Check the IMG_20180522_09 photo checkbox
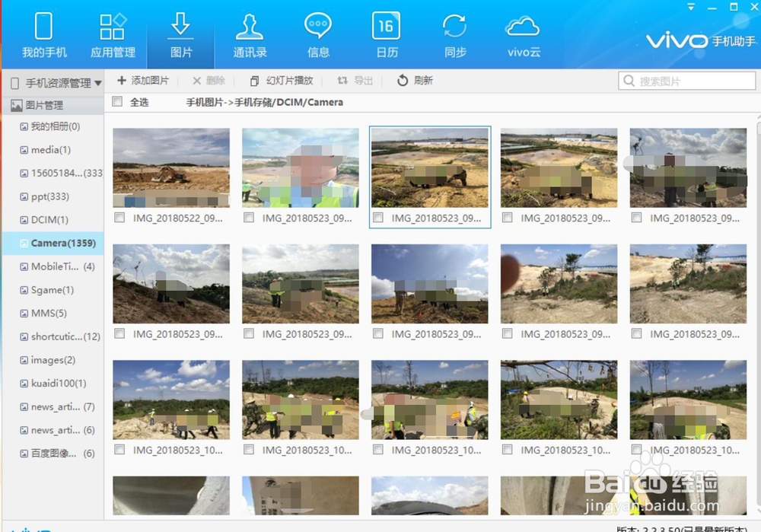The height and width of the screenshot is (532, 761). [x=119, y=218]
